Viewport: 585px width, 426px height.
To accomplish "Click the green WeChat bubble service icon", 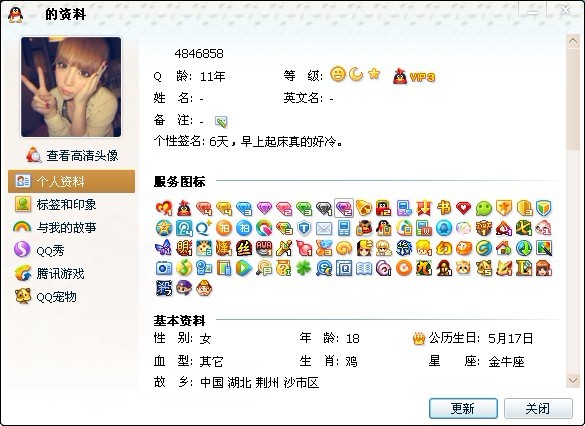I will coord(484,208).
